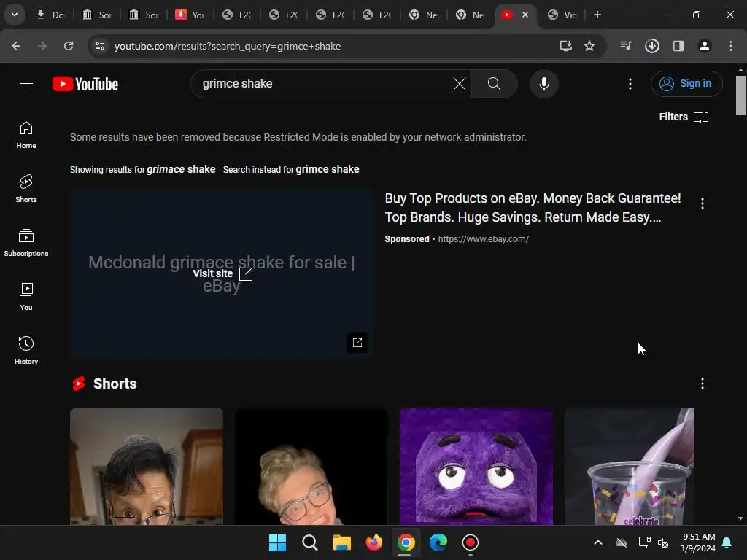
Task: Click the install app icon in address bar
Action: point(565,46)
